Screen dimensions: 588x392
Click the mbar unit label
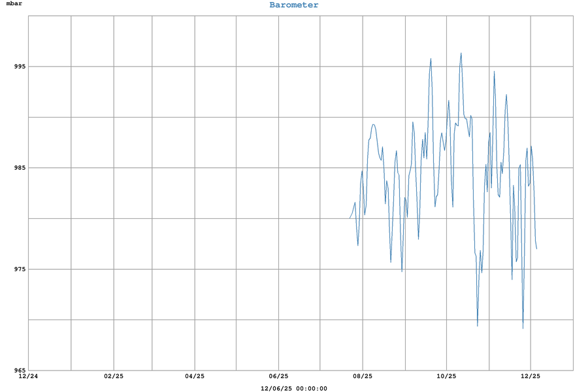pos(14,5)
